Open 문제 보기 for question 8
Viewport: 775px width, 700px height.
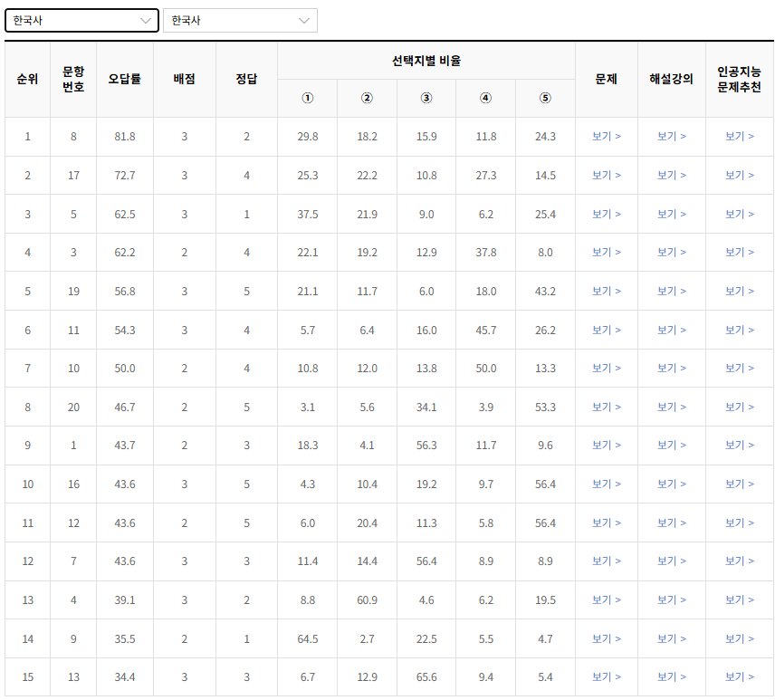(x=605, y=136)
